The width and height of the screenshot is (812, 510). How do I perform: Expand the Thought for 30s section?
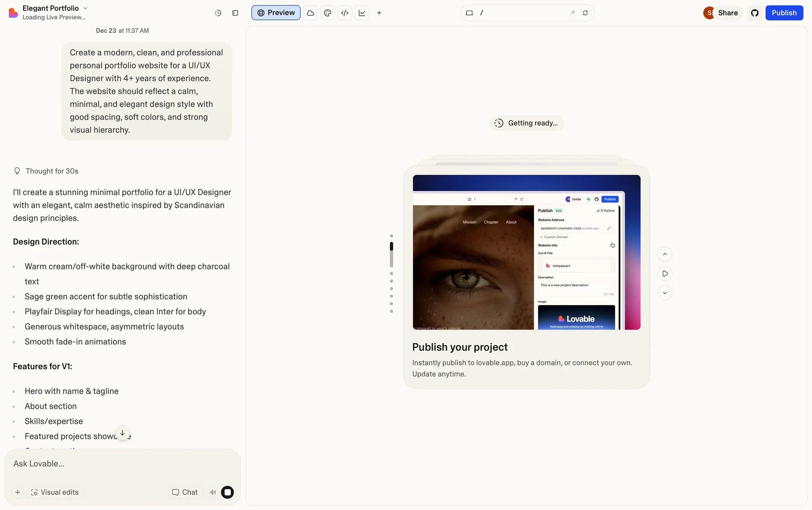[52, 171]
